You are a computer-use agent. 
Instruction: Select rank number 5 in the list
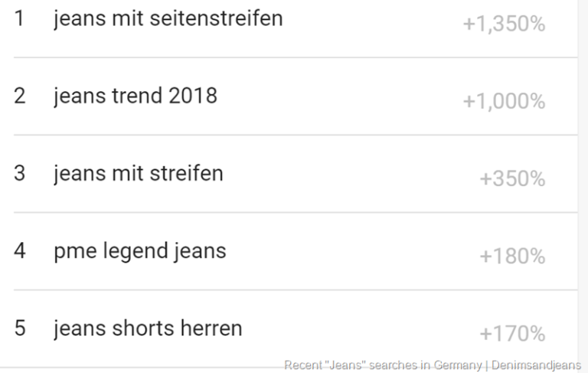[x=19, y=329]
